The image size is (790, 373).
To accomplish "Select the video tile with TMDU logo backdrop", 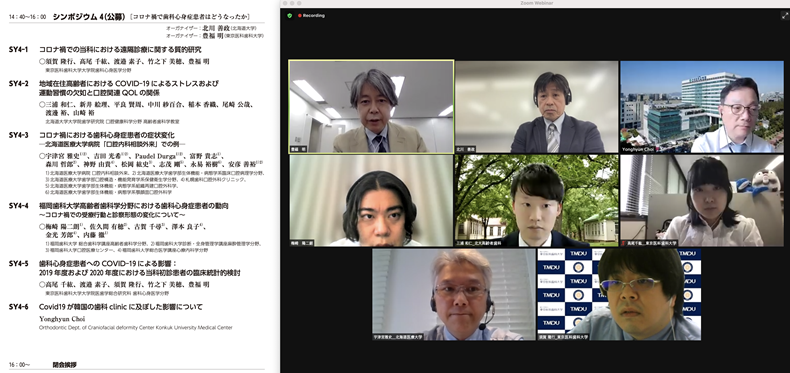I will (x=619, y=294).
